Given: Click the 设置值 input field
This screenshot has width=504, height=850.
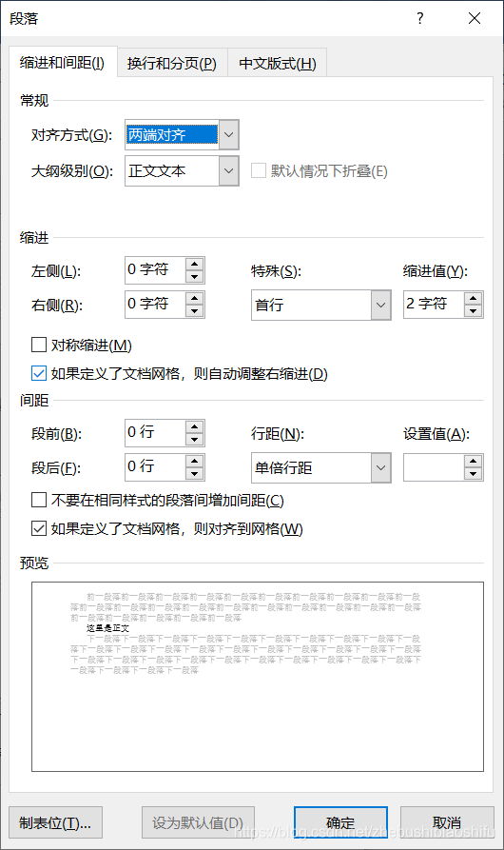Looking at the screenshot, I should (434, 467).
